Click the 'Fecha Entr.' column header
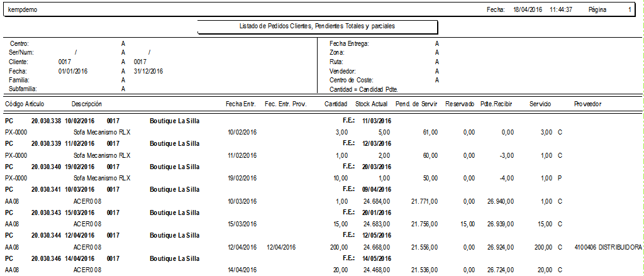This screenshot has height=276, width=644. click(x=241, y=104)
